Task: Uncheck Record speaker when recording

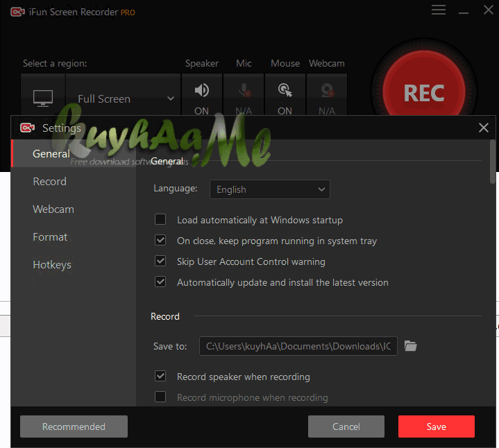Action: pos(160,376)
